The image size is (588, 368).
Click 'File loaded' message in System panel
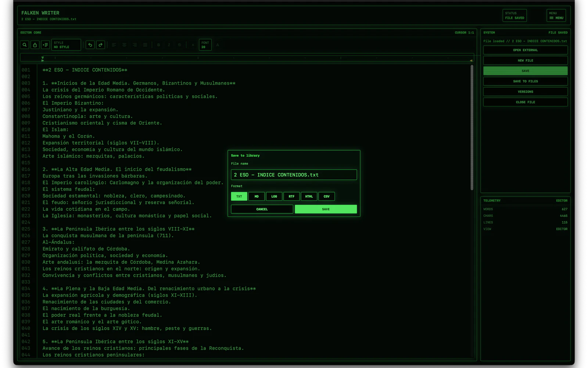tap(525, 41)
